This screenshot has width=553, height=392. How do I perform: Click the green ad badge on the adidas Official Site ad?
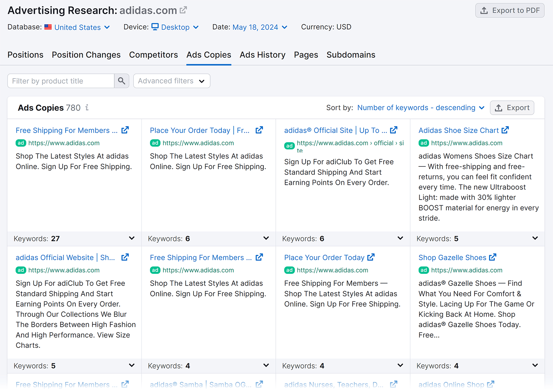289,145
